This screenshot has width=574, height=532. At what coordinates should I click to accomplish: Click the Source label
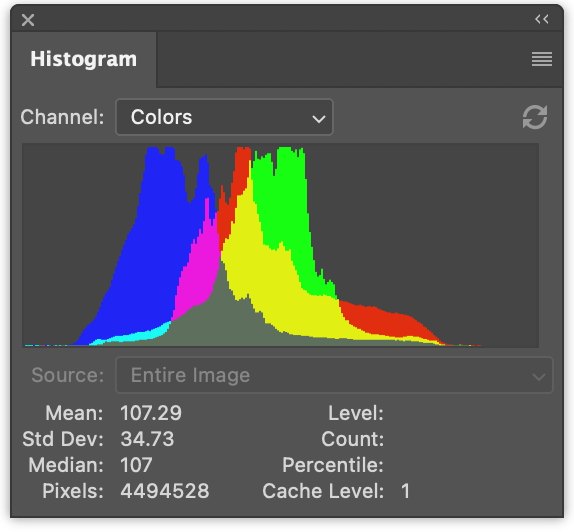[68, 375]
